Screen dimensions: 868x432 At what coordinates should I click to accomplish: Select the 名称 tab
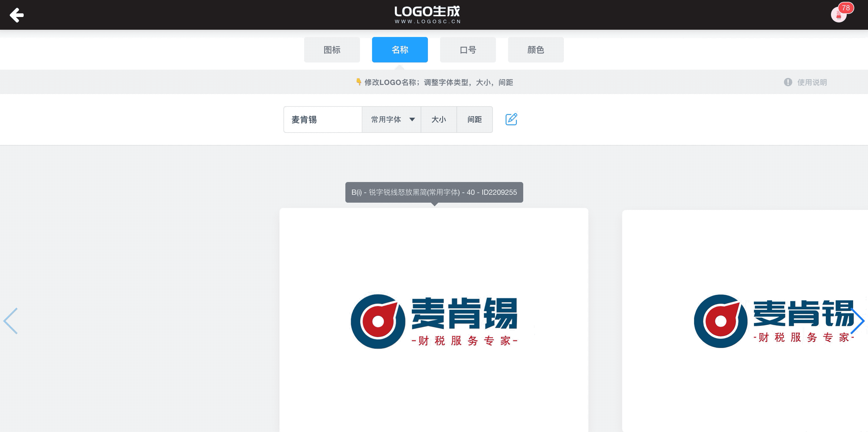(400, 50)
